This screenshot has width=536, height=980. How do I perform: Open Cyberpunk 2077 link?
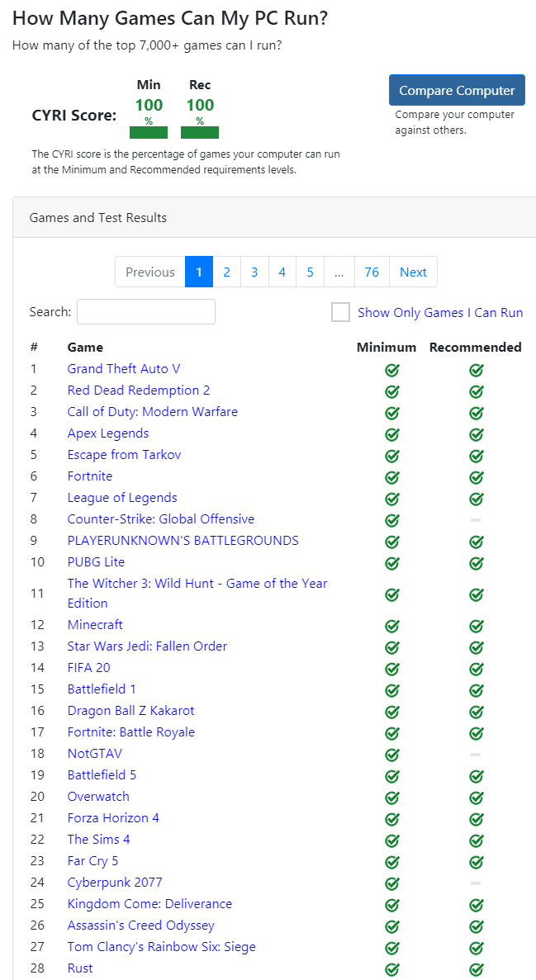(115, 883)
